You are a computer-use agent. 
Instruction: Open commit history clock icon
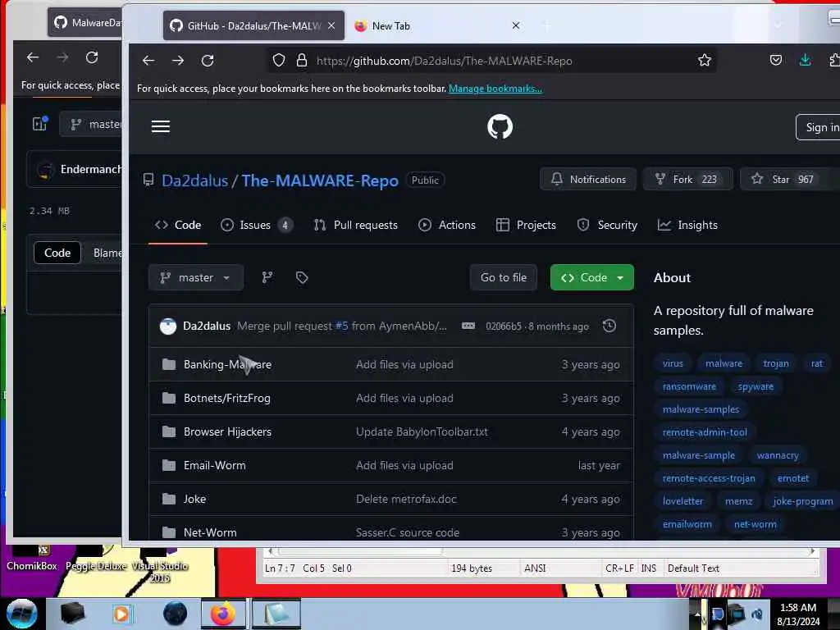tap(609, 326)
